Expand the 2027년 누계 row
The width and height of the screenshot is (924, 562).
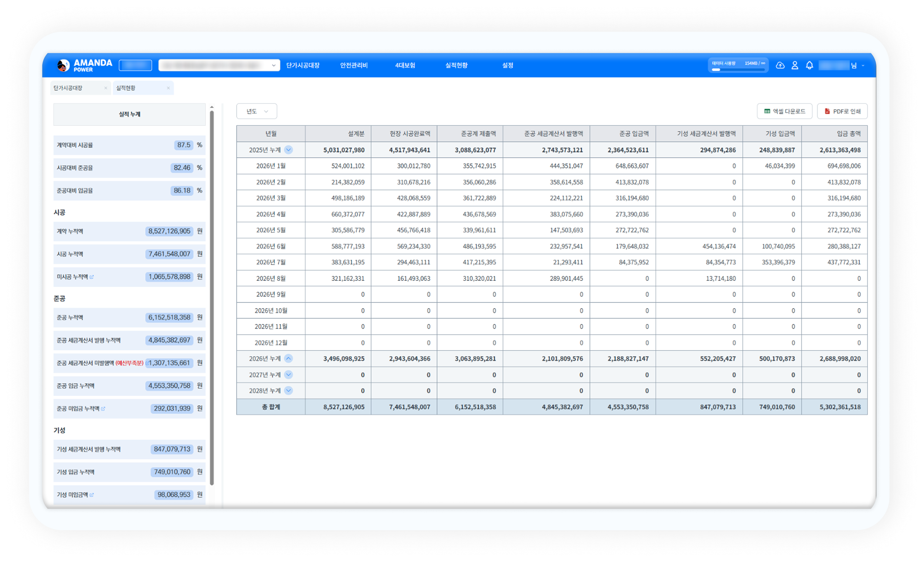click(288, 375)
